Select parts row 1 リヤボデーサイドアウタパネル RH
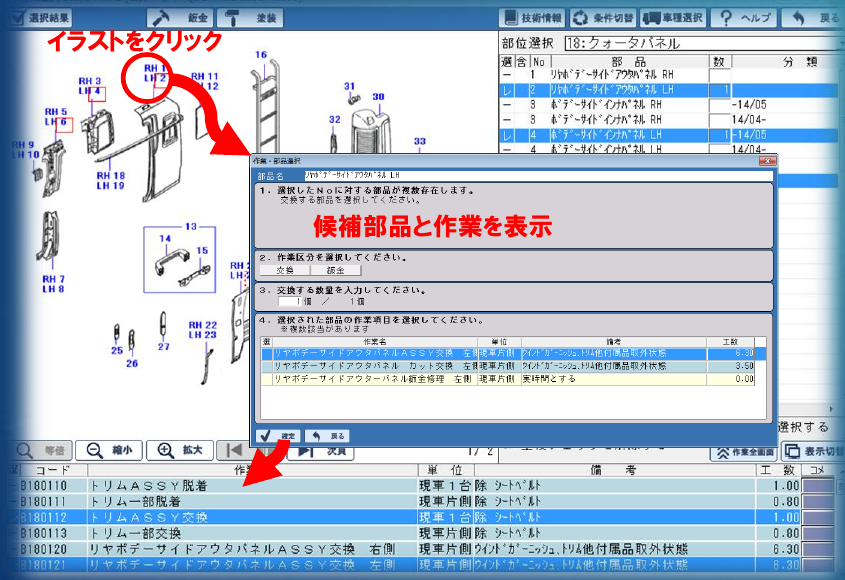 [669, 75]
